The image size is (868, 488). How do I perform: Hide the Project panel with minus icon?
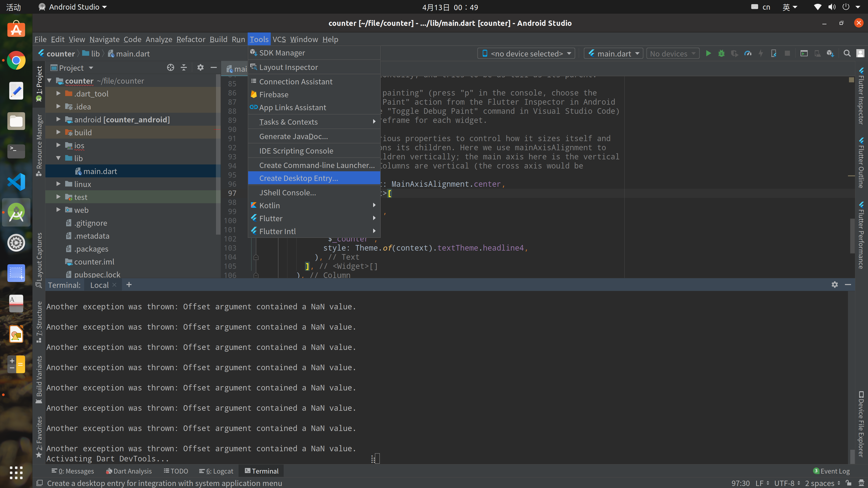[213, 68]
